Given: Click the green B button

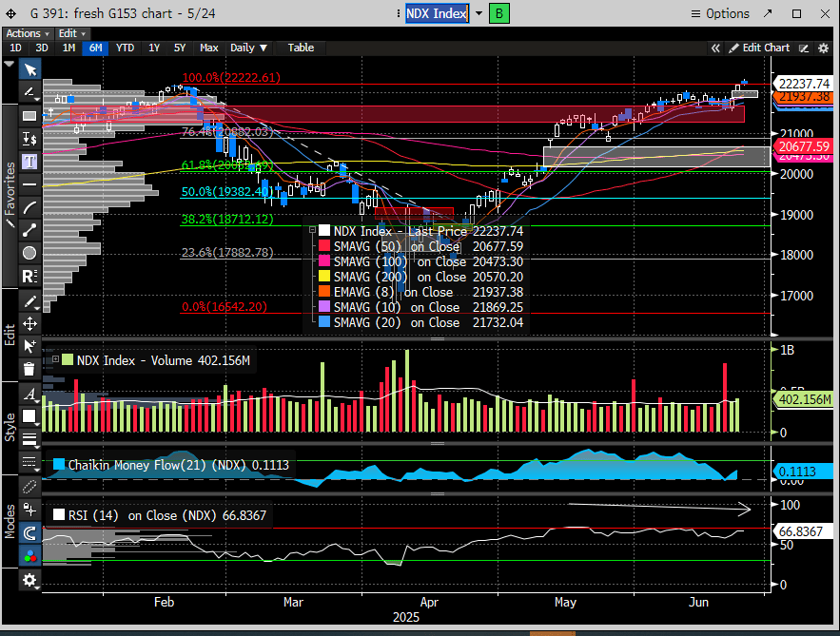Looking at the screenshot, I should (x=499, y=13).
